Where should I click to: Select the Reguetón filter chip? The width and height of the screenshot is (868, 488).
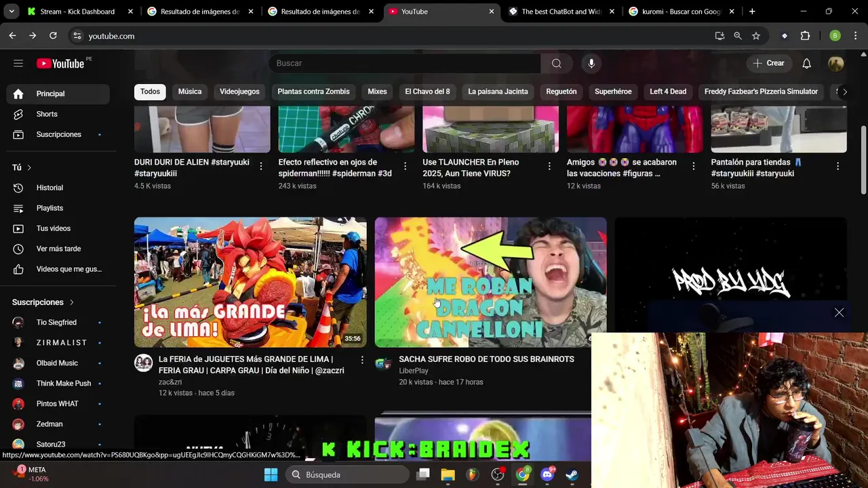coord(561,91)
